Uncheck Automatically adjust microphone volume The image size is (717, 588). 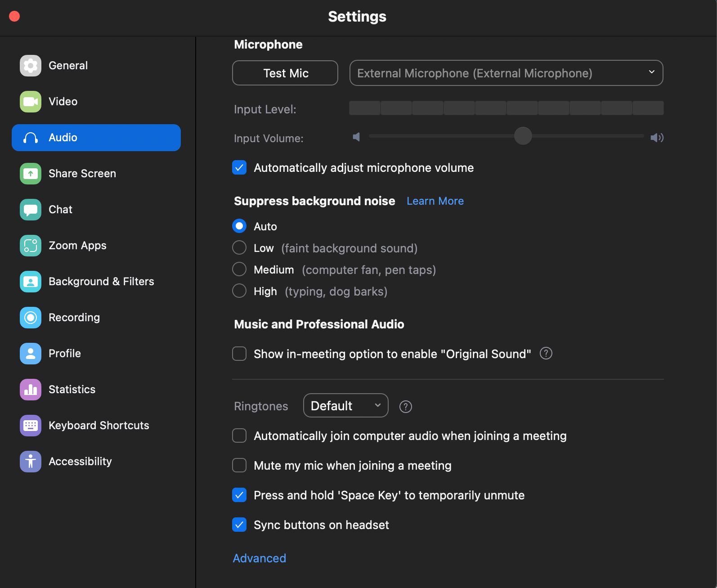pos(239,167)
